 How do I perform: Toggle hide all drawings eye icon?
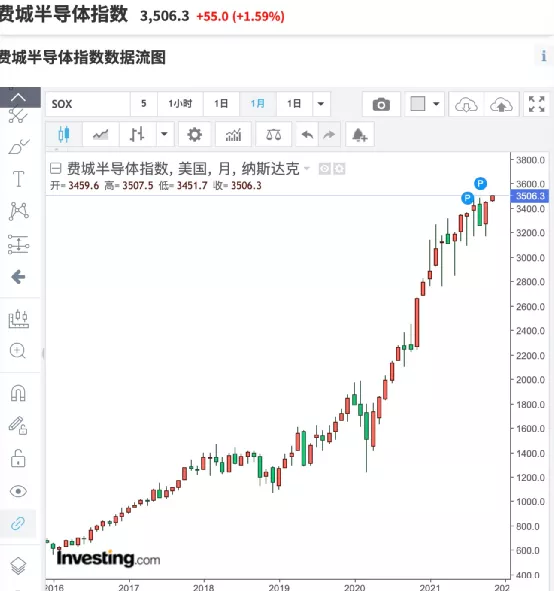pos(18,491)
